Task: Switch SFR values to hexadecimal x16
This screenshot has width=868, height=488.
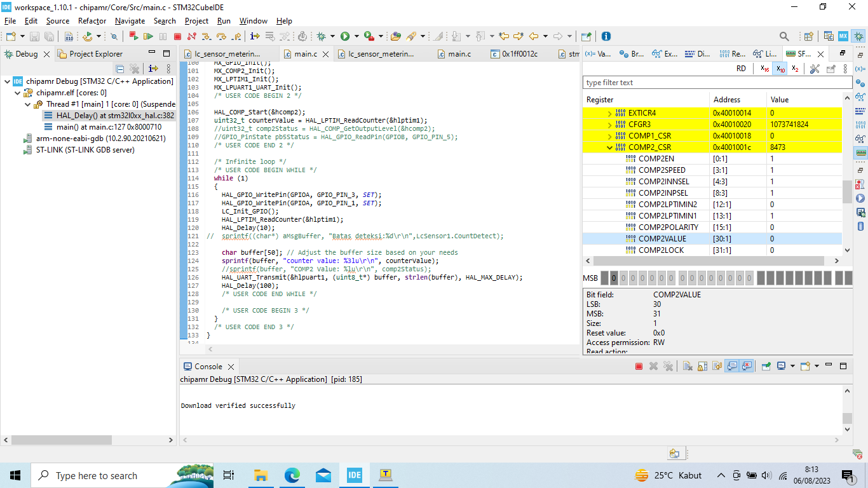Action: 764,69
